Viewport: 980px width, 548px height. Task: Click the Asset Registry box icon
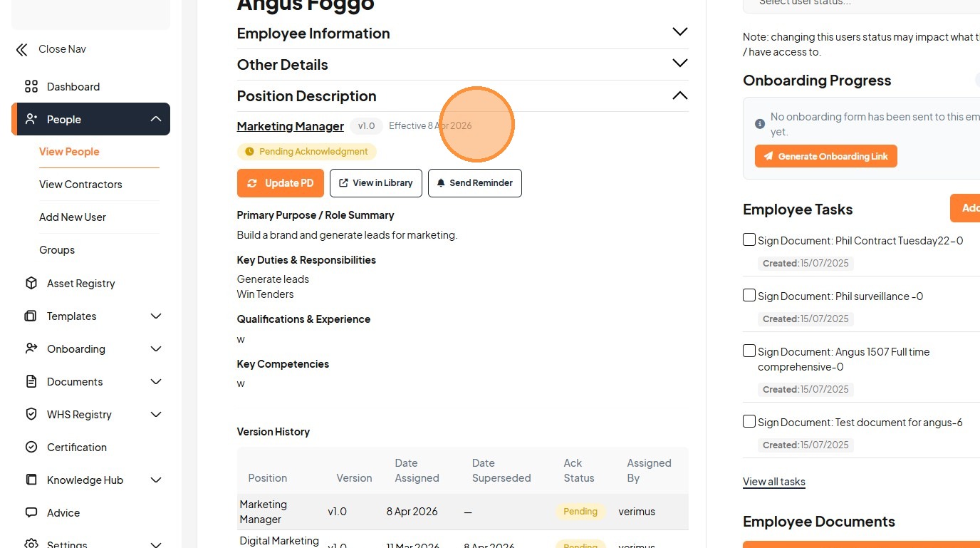(31, 284)
